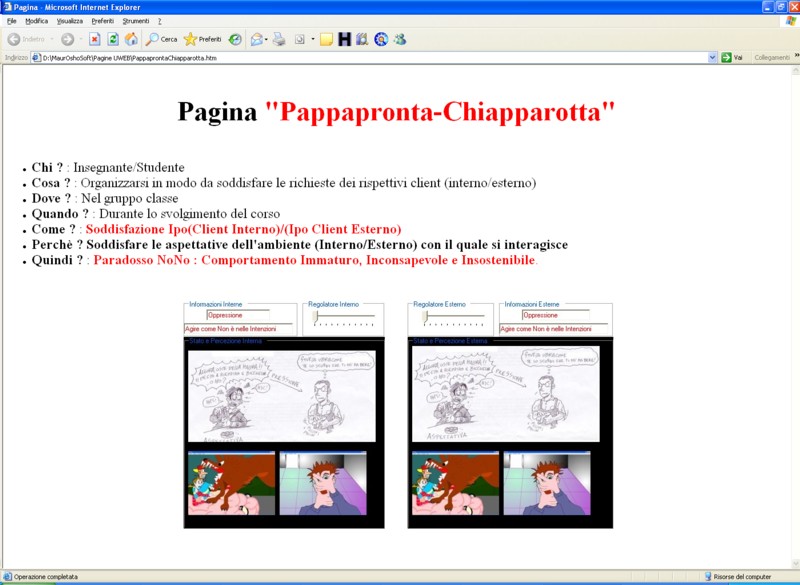This screenshot has height=585, width=800.
Task: Expand the back button history dropdown
Action: (x=52, y=39)
